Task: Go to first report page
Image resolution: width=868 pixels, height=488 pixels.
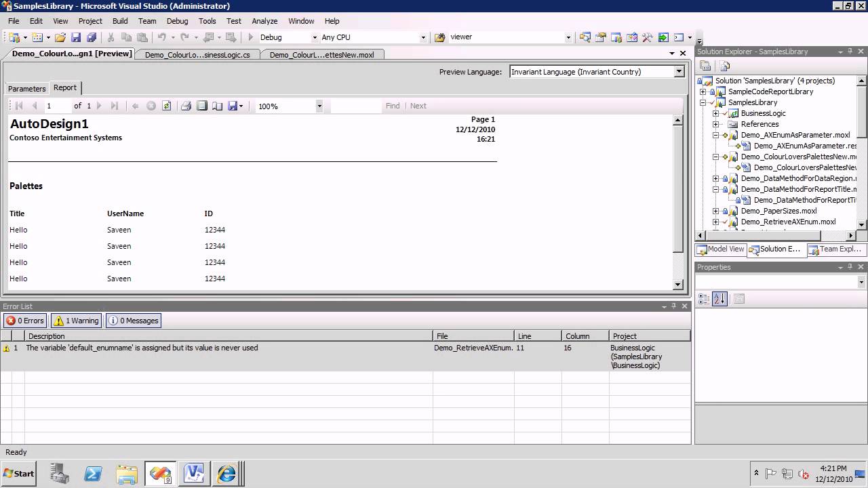Action: pyautogui.click(x=19, y=106)
